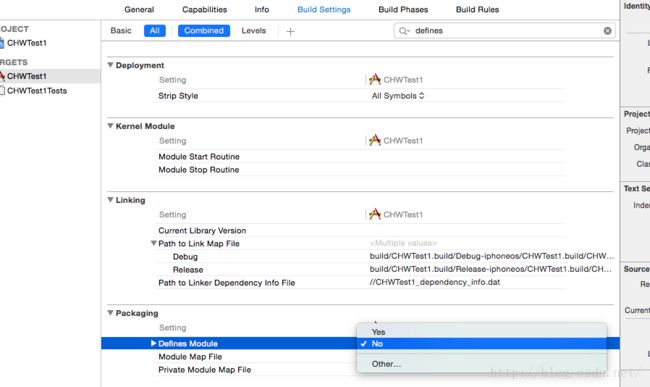Switch to the Levels view
The height and width of the screenshot is (387, 650).
tap(253, 31)
